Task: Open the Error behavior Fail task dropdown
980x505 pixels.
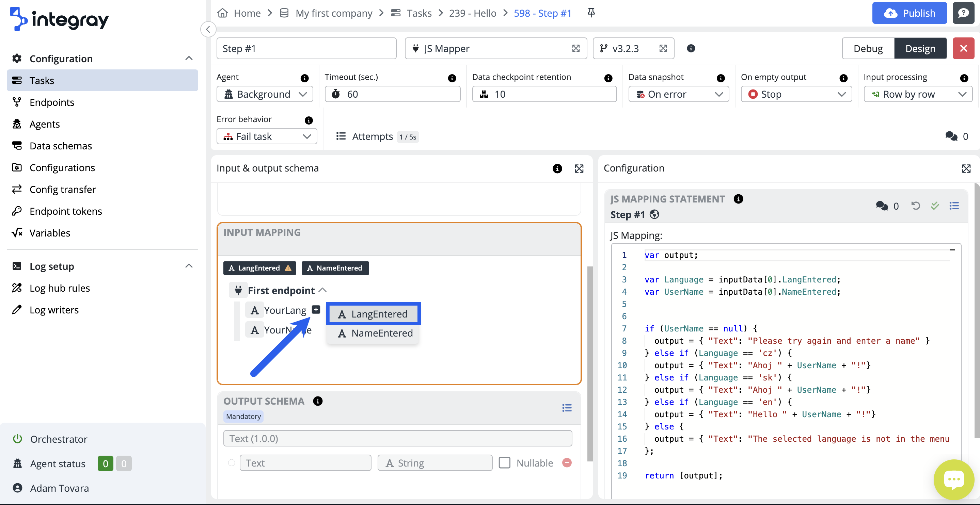Action: (267, 136)
